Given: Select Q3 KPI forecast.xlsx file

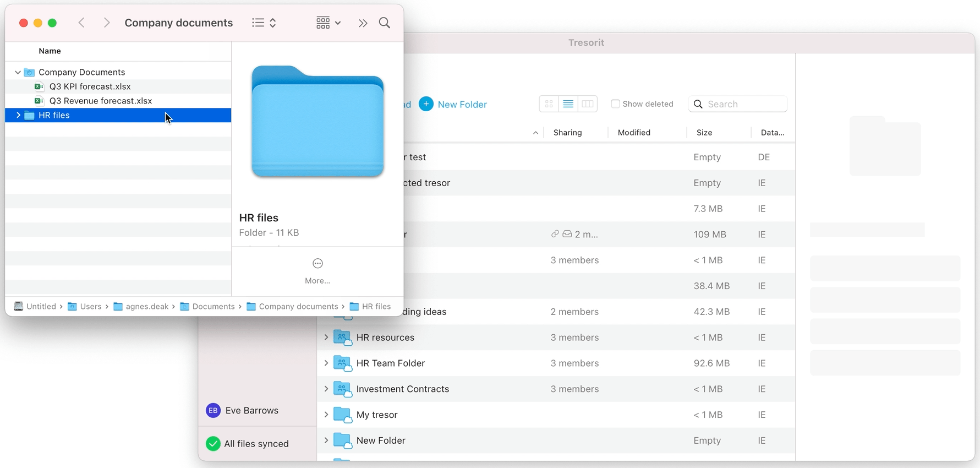Looking at the screenshot, I should point(90,86).
